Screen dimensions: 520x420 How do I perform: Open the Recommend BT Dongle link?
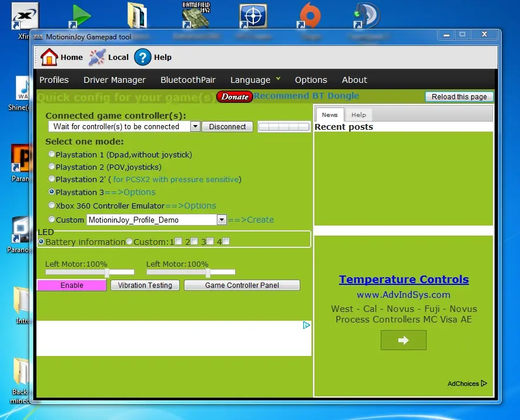pos(307,96)
